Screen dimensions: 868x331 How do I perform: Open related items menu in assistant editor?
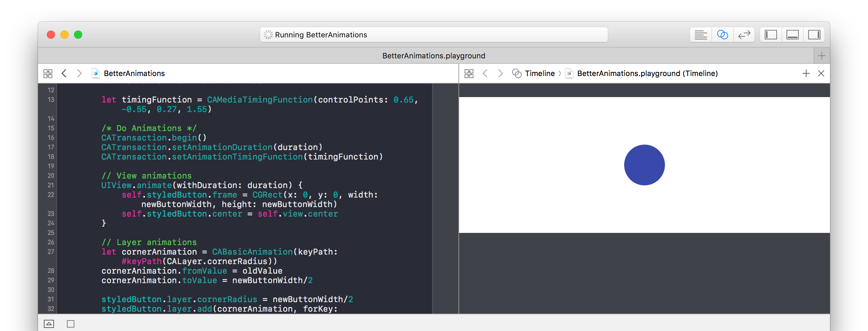pos(469,73)
